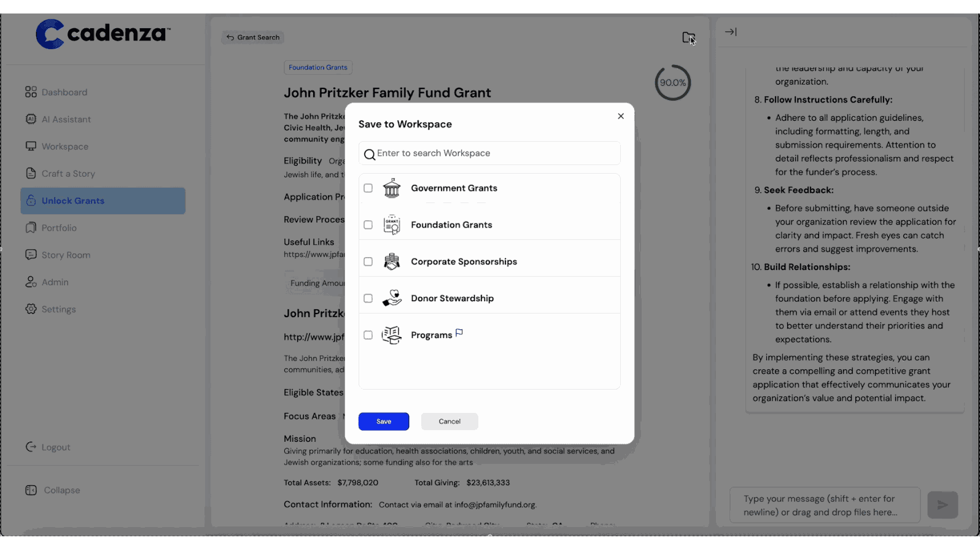Click the Foundation Grants tag
The image size is (980, 551).
pyautogui.click(x=318, y=67)
